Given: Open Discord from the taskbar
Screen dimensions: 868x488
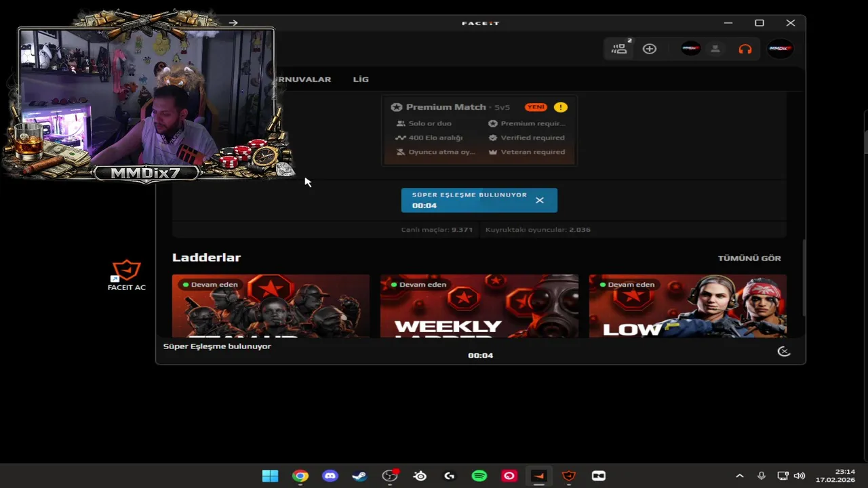Looking at the screenshot, I should (330, 476).
